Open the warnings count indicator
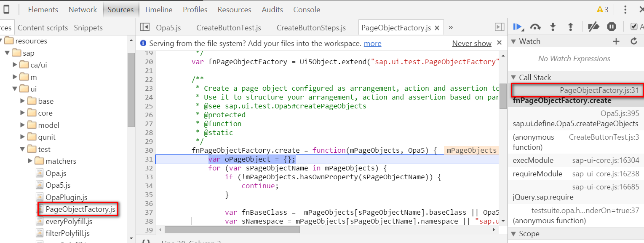The width and height of the screenshot is (644, 243). (x=603, y=9)
